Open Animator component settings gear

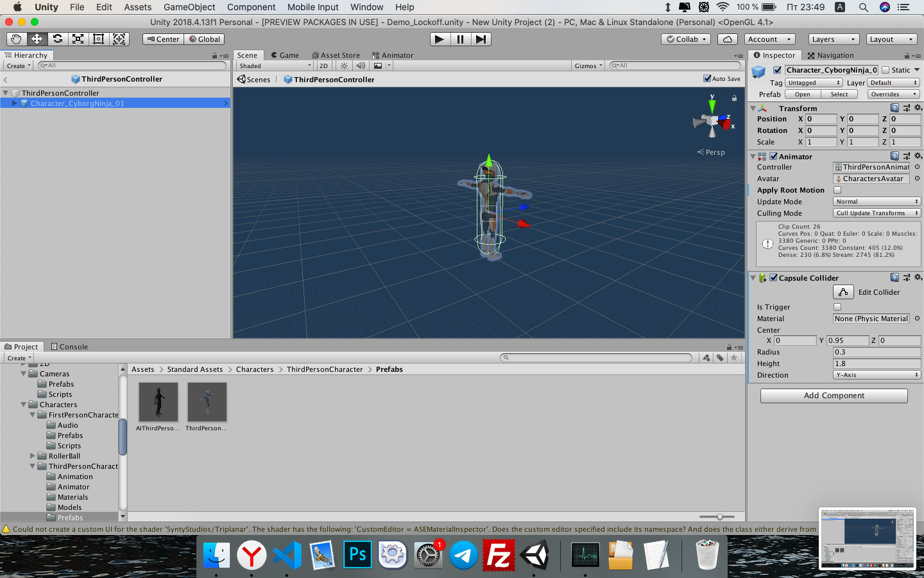(x=918, y=156)
